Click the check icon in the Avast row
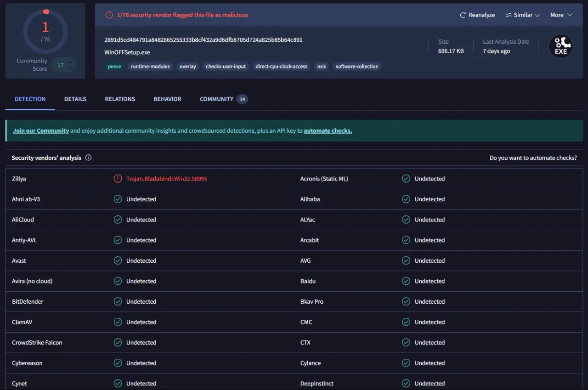This screenshot has width=588, height=390. click(118, 260)
